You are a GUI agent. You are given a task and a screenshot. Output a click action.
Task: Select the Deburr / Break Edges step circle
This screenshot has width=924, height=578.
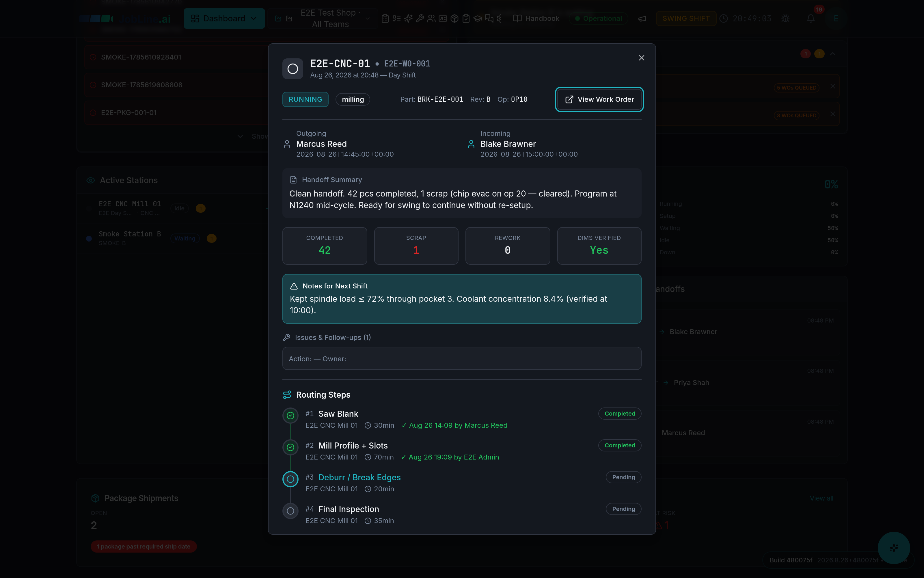pyautogui.click(x=290, y=479)
